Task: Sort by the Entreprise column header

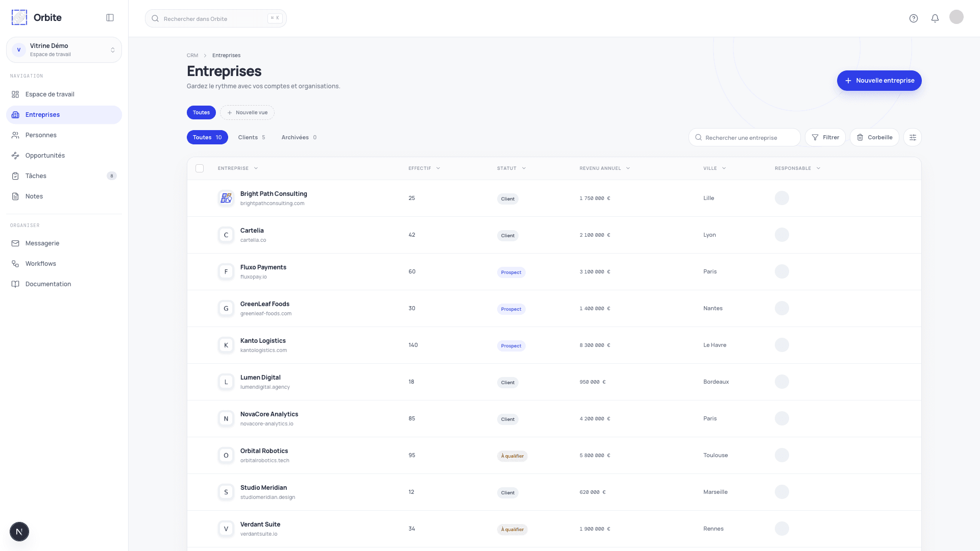Action: pyautogui.click(x=238, y=168)
